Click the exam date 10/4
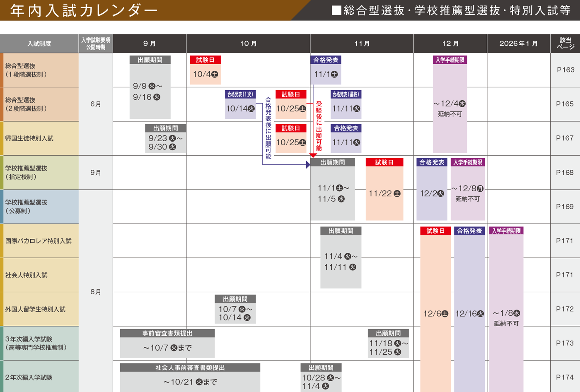This screenshot has width=580, height=392. pos(205,75)
